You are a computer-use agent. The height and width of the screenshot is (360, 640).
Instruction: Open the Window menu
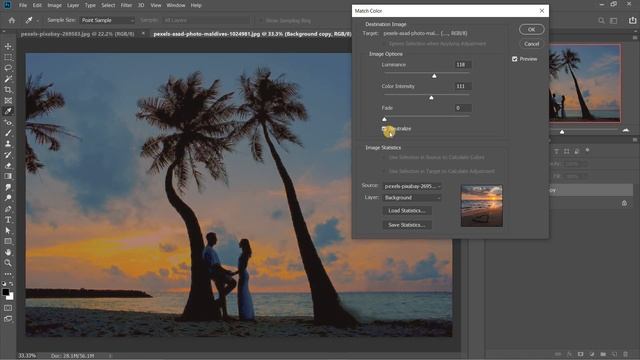point(176,5)
